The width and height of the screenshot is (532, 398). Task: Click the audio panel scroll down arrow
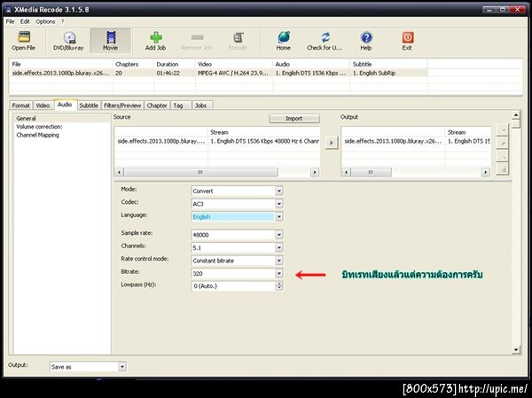(516, 349)
